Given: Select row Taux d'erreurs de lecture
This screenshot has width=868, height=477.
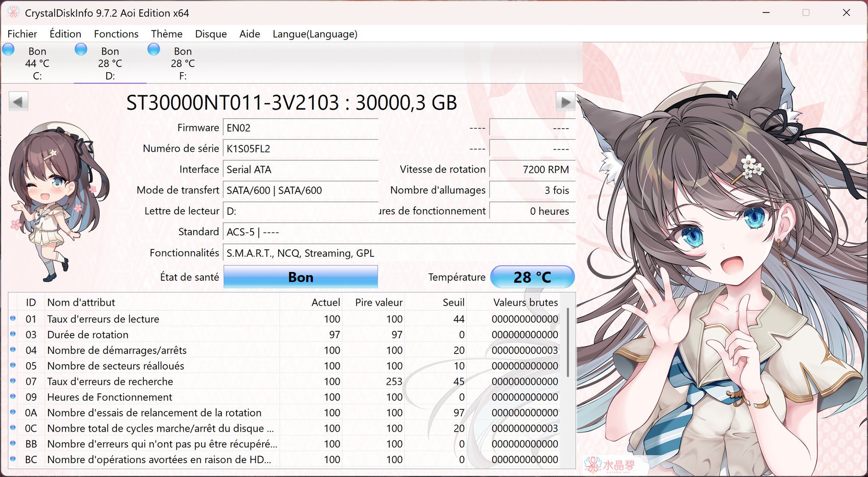Looking at the screenshot, I should pos(284,319).
